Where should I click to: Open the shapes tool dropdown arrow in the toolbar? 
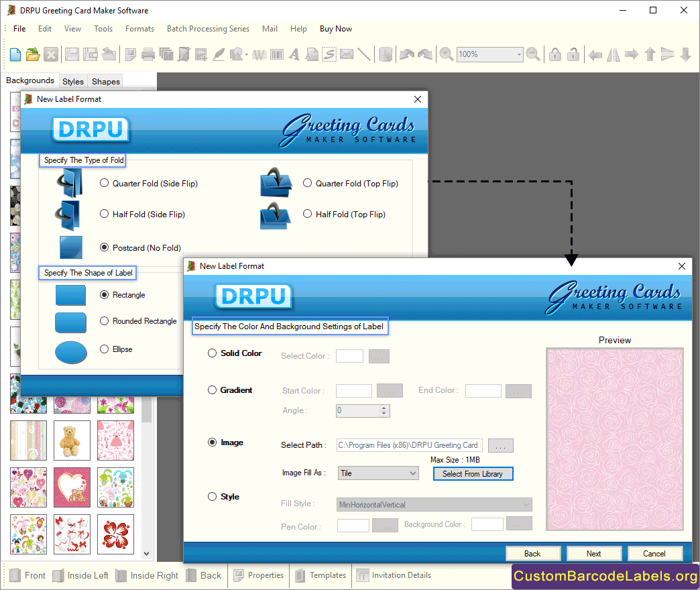[x=247, y=55]
